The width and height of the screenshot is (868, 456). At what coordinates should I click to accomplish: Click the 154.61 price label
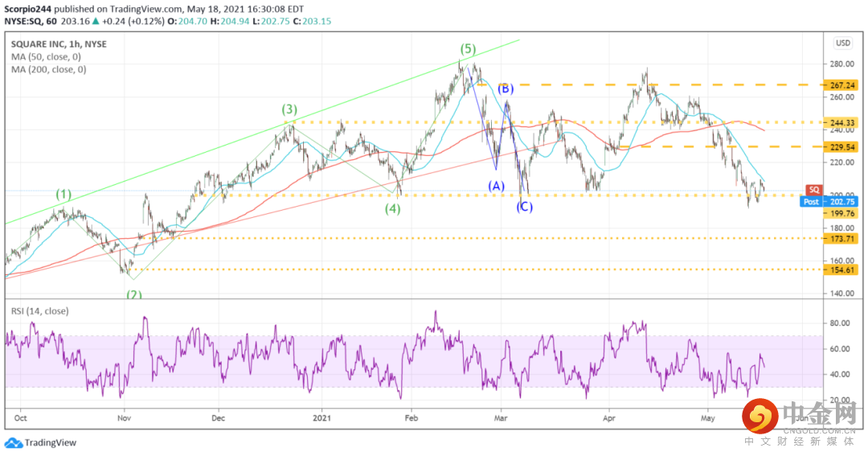[842, 270]
